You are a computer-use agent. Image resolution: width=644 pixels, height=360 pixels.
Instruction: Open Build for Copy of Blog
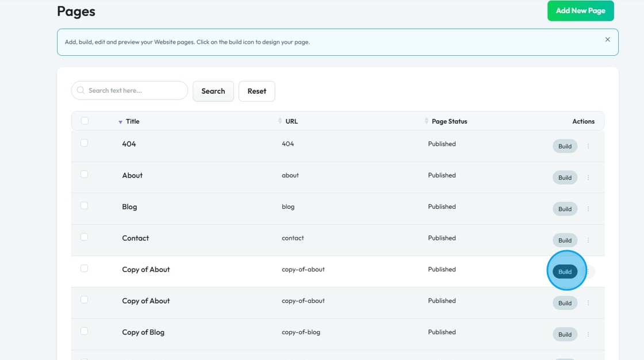click(565, 335)
